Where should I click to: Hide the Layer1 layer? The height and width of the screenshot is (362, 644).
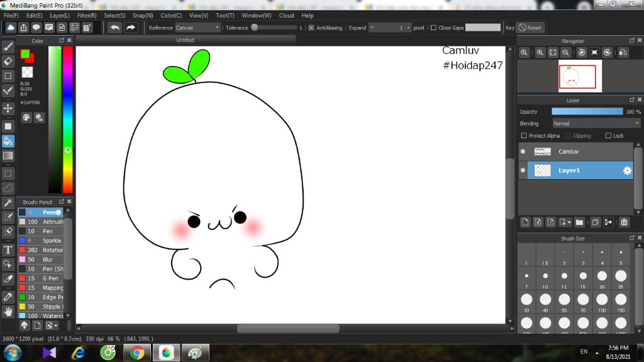pos(523,170)
